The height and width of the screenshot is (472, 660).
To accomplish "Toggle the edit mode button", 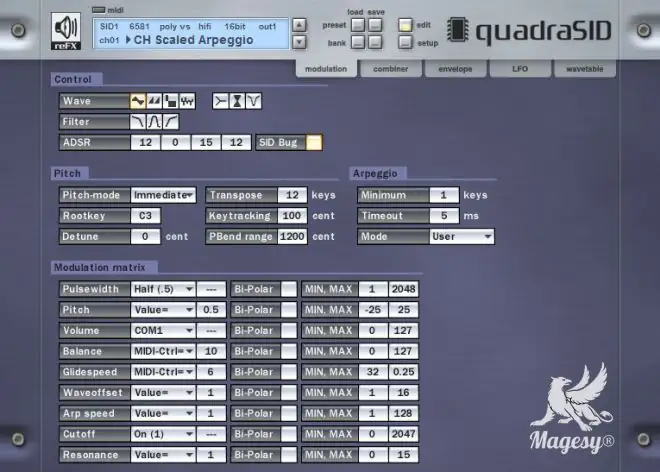I will 405,25.
